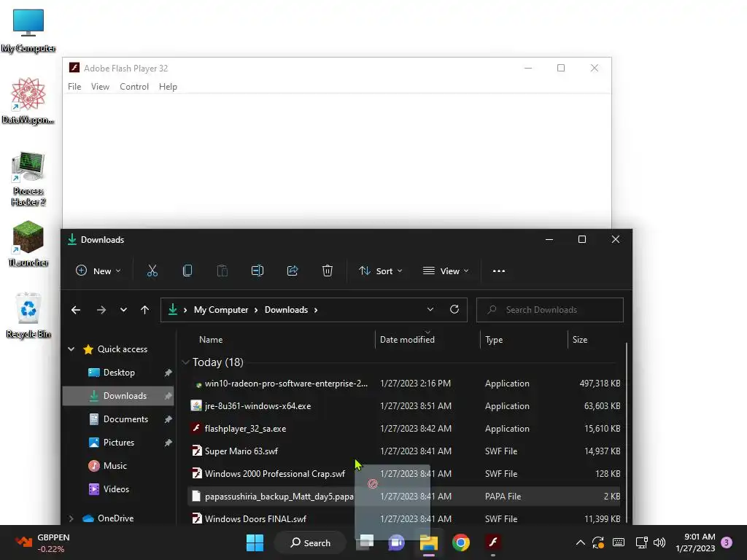Viewport: 747px width, 560px height.
Task: Open Control menu in Flash Player
Action: (x=134, y=87)
